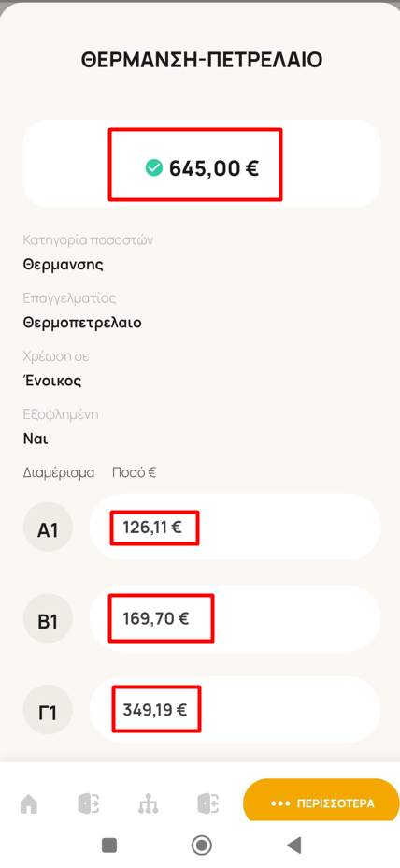Image resolution: width=400 pixels, height=868 pixels.
Task: Tap the Ναι paid status value
Action: [x=36, y=439]
